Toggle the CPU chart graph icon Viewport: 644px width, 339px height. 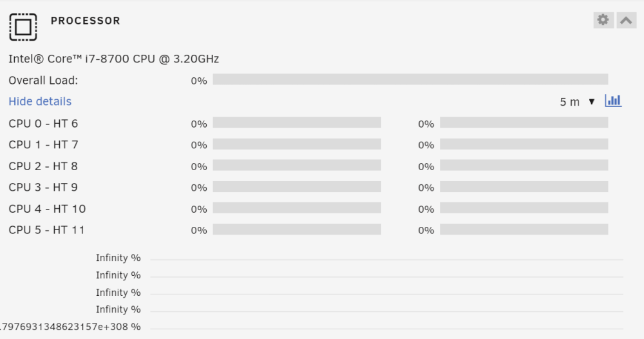click(x=613, y=101)
